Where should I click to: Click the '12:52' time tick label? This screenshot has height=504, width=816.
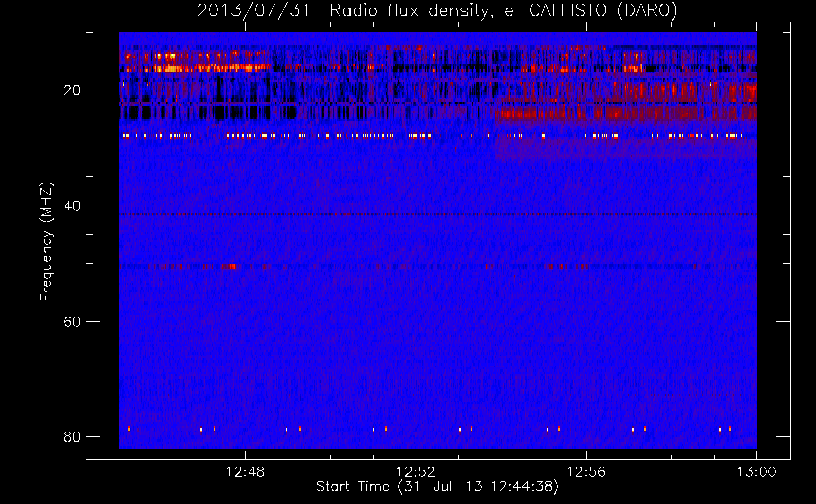(x=416, y=472)
